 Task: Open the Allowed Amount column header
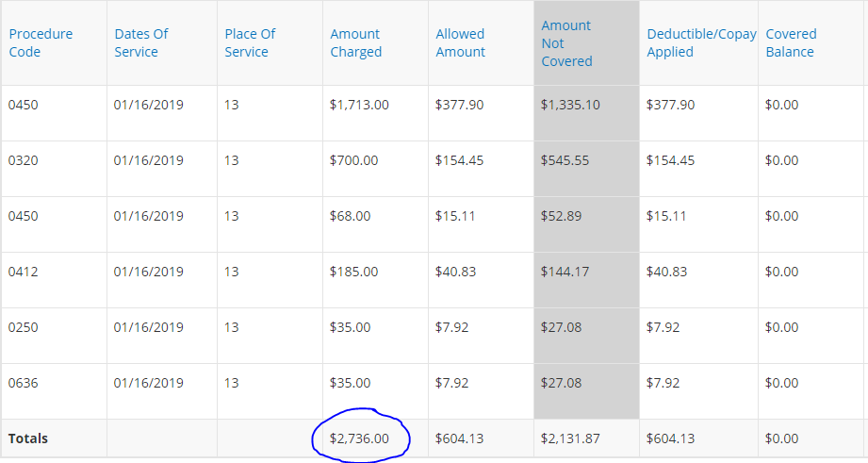460,43
